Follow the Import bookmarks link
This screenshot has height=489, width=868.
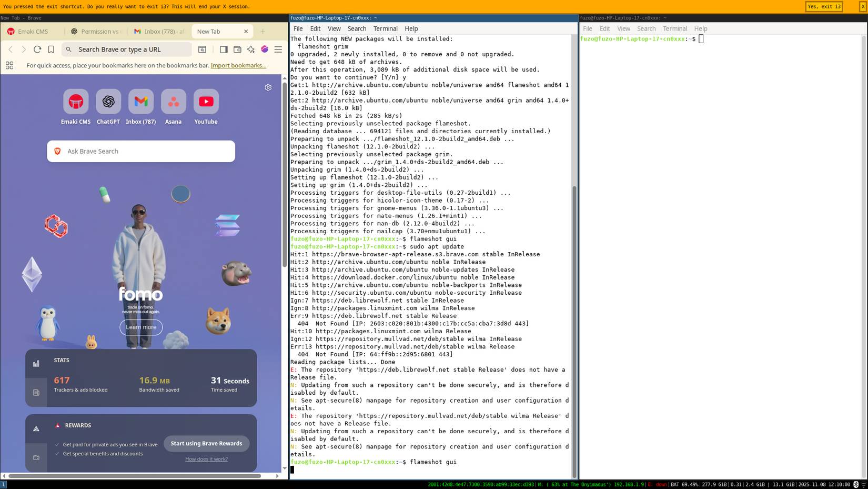(x=238, y=65)
